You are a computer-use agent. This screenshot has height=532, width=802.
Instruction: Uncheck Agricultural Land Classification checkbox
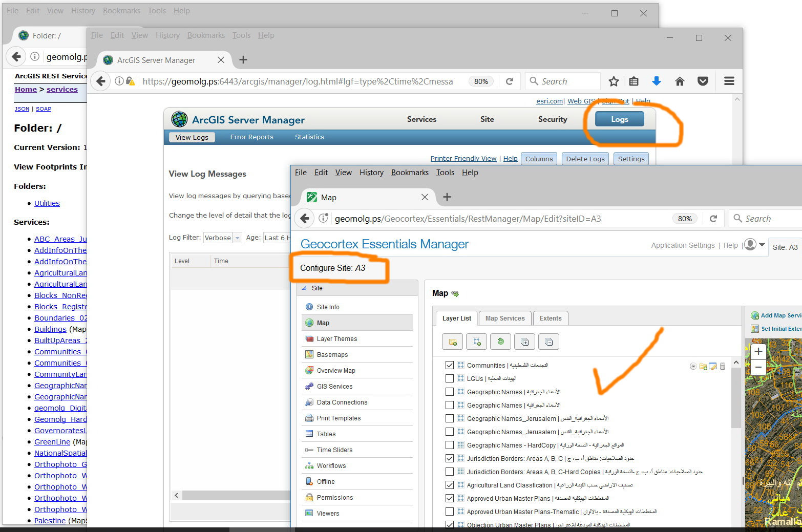[450, 485]
